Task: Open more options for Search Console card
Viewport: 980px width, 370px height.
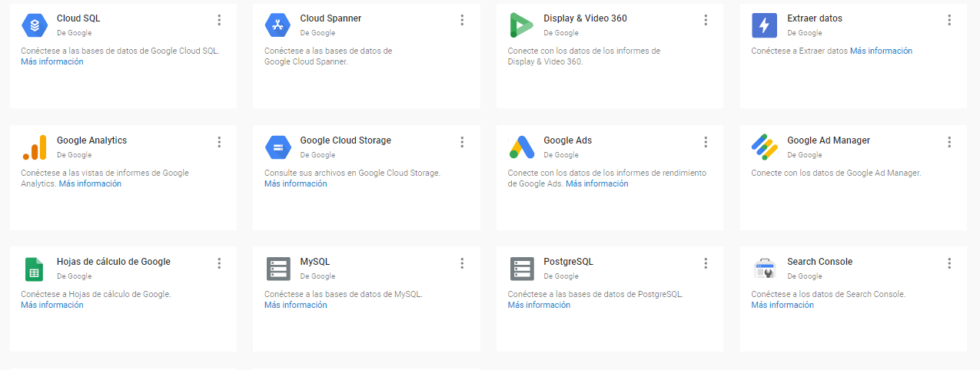Action: tap(949, 263)
